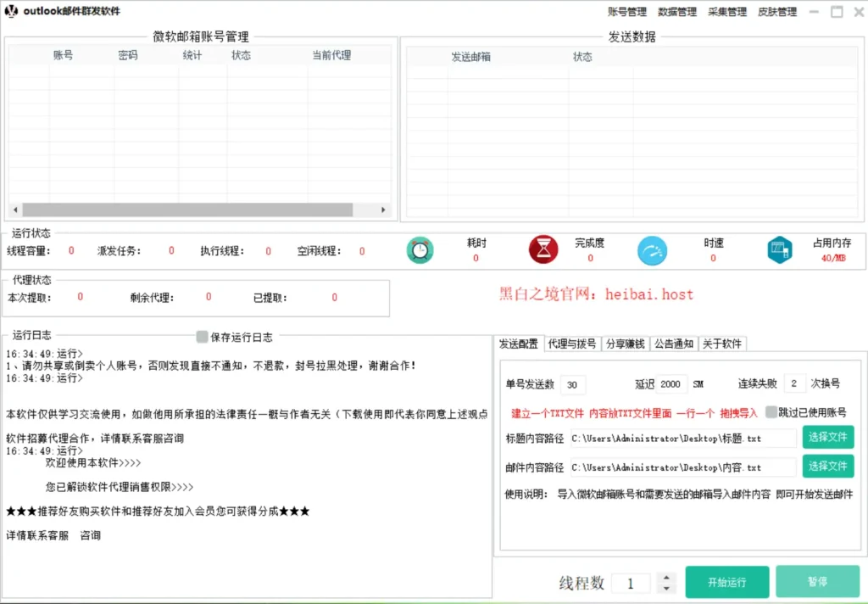Switch to the 发送配置 tab
The width and height of the screenshot is (868, 604).
(x=519, y=344)
